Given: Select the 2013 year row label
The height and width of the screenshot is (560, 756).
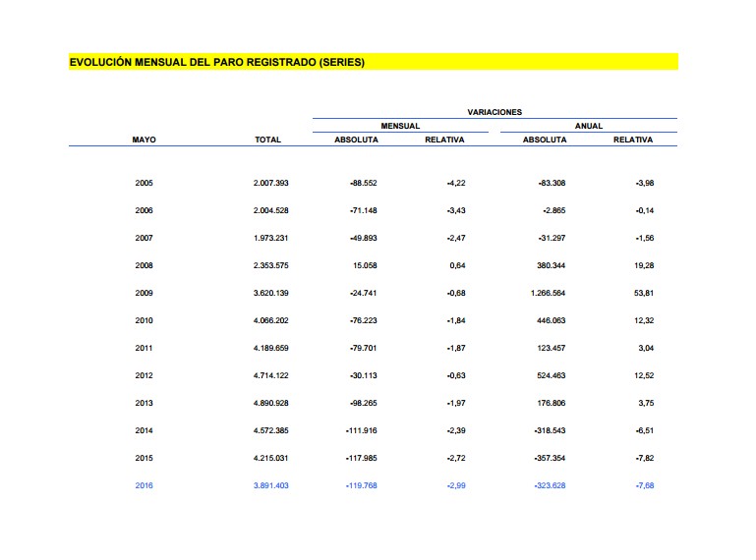Looking at the screenshot, I should tap(144, 402).
